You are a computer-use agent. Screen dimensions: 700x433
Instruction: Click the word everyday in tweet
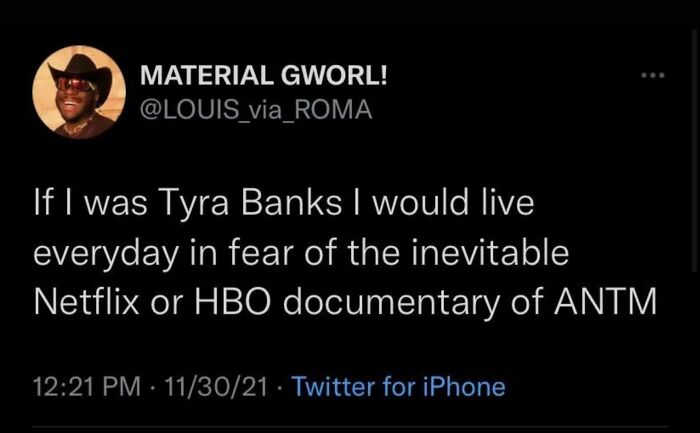[x=105, y=255]
